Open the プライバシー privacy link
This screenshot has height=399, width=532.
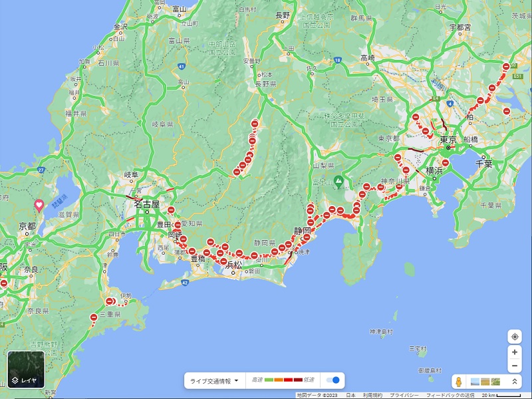click(x=402, y=395)
